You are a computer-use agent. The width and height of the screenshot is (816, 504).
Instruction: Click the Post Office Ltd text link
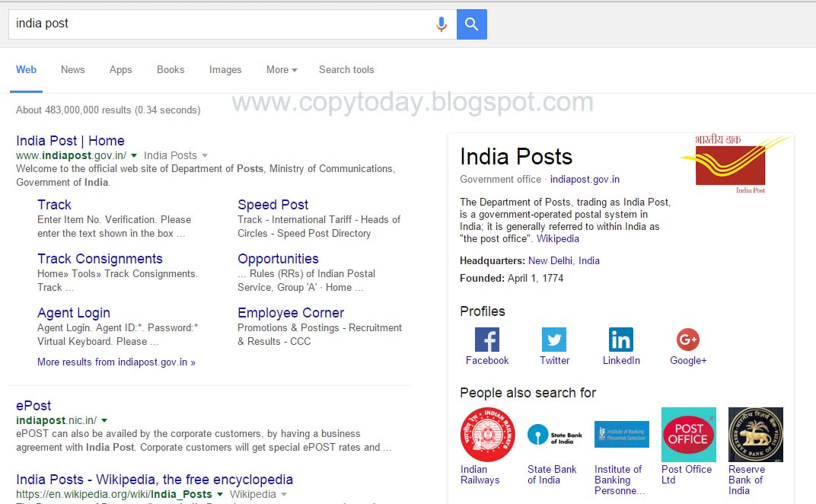tap(687, 475)
